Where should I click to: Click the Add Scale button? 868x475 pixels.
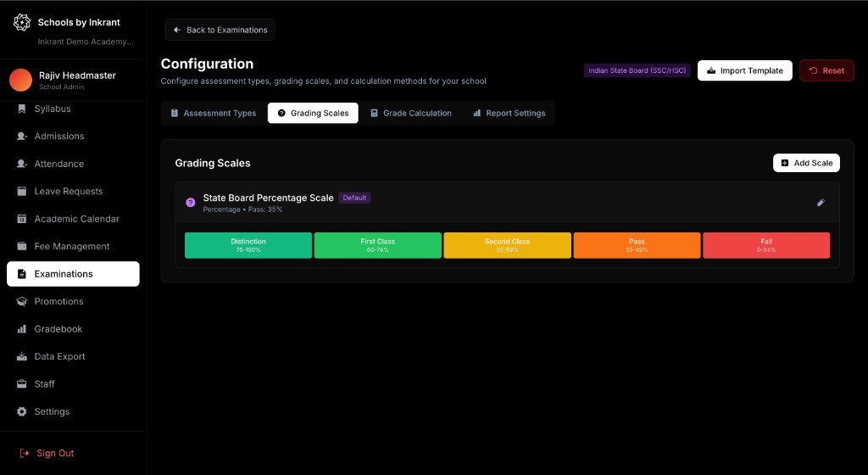click(x=807, y=163)
